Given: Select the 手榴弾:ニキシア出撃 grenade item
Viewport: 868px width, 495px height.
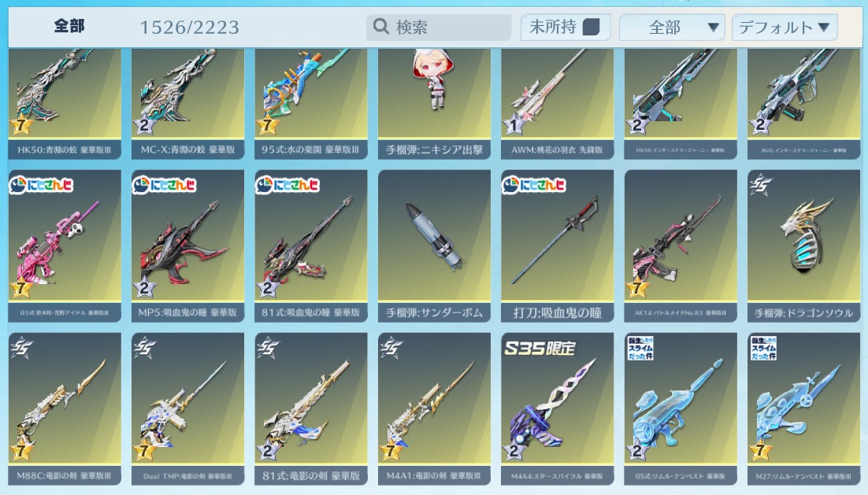Looking at the screenshot, I should click(x=434, y=103).
